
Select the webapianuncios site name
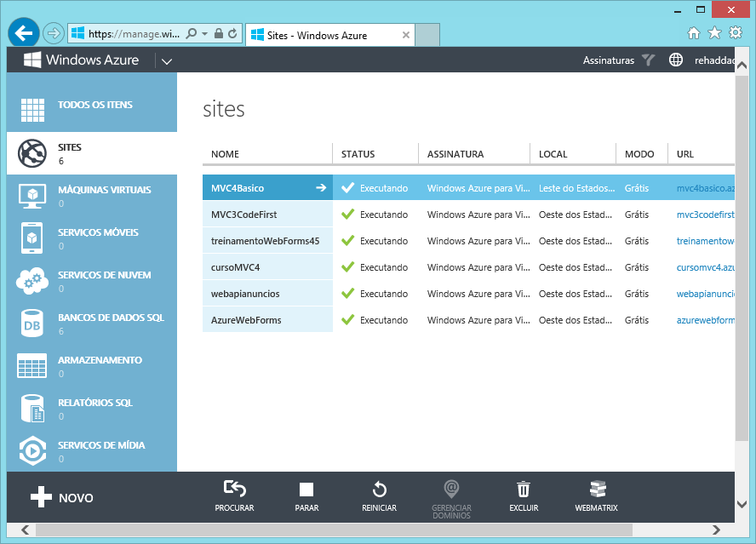tap(245, 294)
